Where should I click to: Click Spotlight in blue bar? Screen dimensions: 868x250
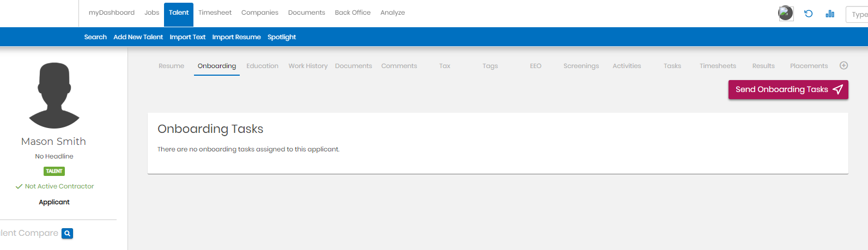282,37
